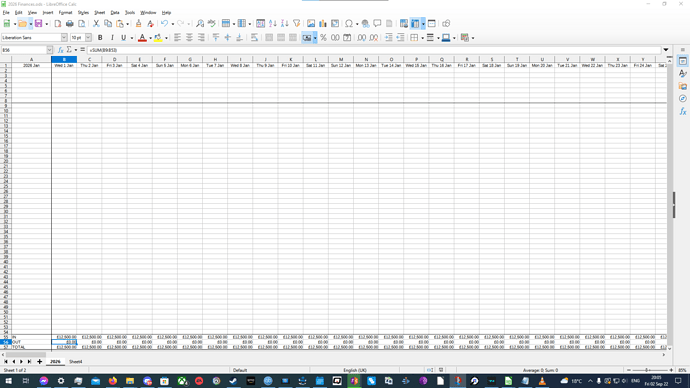Open the File menu

click(6, 13)
